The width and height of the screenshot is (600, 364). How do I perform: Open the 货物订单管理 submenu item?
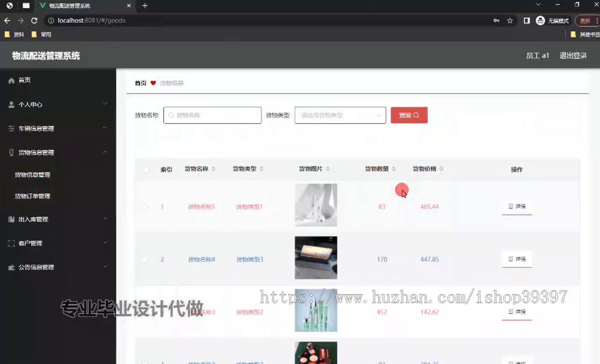(x=33, y=197)
